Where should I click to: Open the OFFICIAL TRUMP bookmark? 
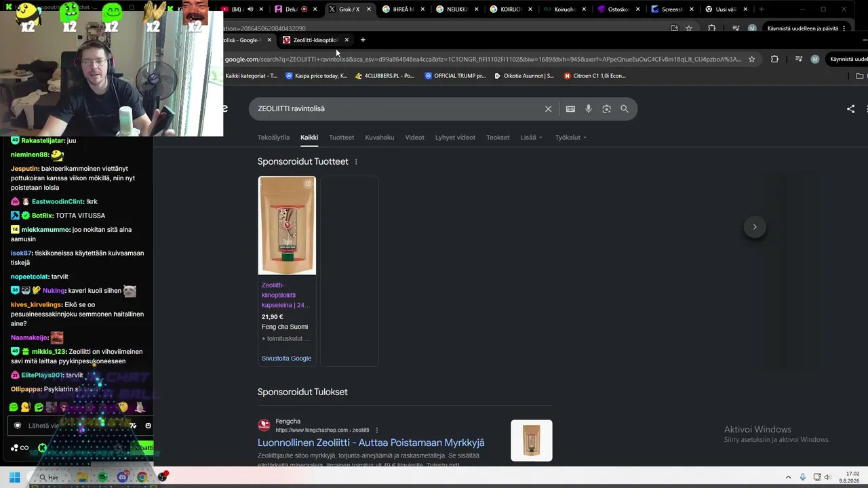(x=455, y=76)
